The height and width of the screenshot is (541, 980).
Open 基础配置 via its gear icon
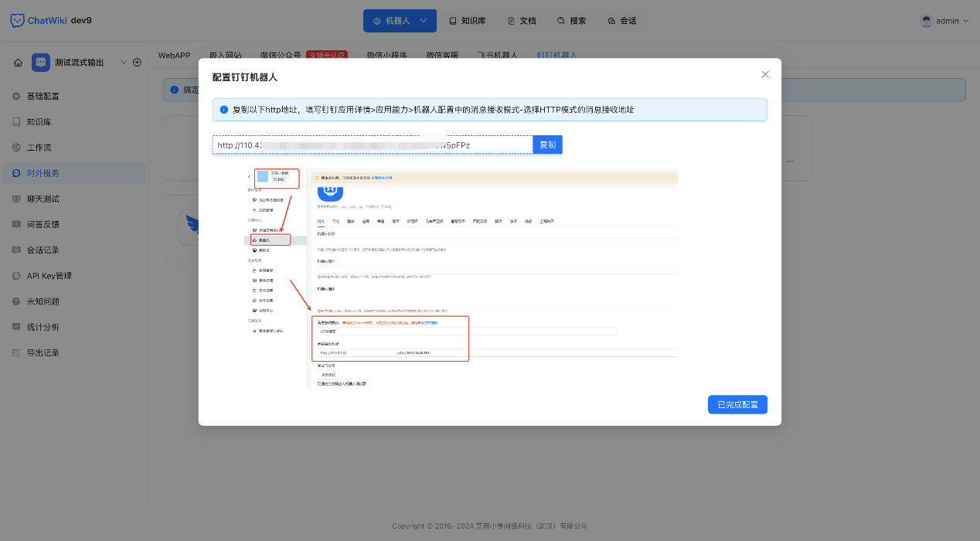pyautogui.click(x=16, y=97)
